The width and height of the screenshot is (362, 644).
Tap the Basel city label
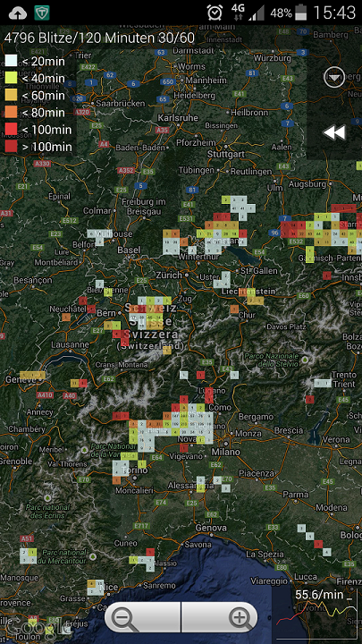129,250
